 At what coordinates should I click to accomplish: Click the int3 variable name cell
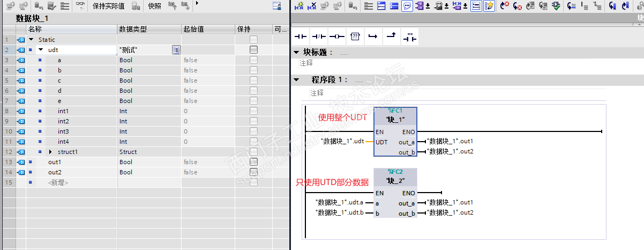pos(63,131)
